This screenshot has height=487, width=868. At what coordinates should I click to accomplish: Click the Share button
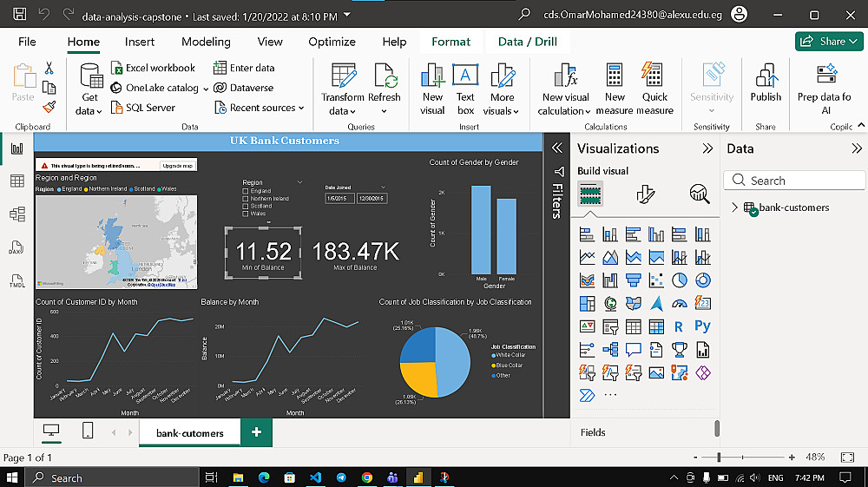point(829,41)
